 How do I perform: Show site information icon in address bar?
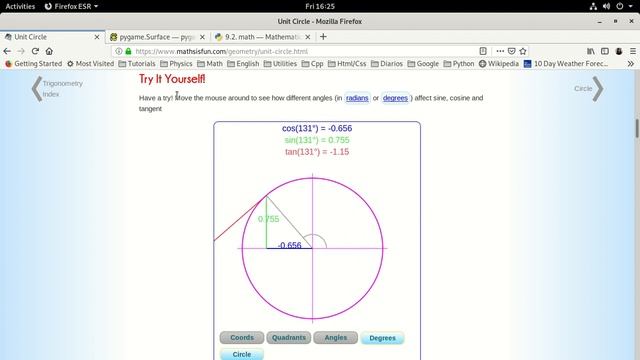(118, 51)
